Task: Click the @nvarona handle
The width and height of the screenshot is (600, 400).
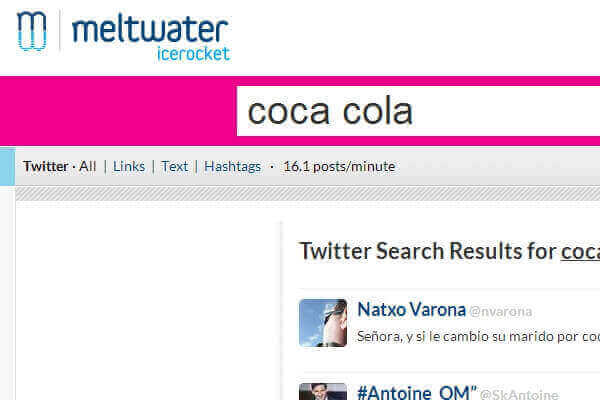Action: (x=501, y=312)
